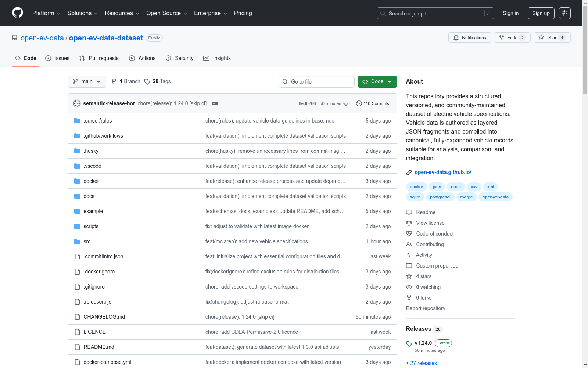
Task: Open the CHANGELOG.md file
Action: pos(104,317)
